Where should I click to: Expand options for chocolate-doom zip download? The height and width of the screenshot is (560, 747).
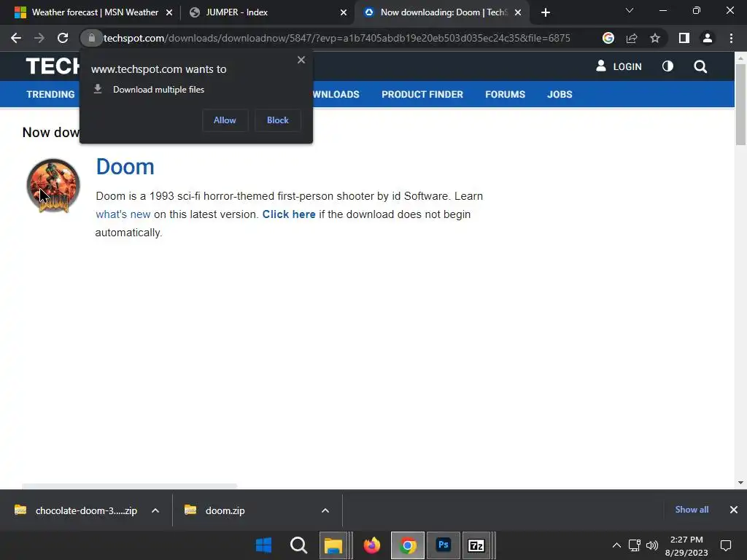coord(155,510)
